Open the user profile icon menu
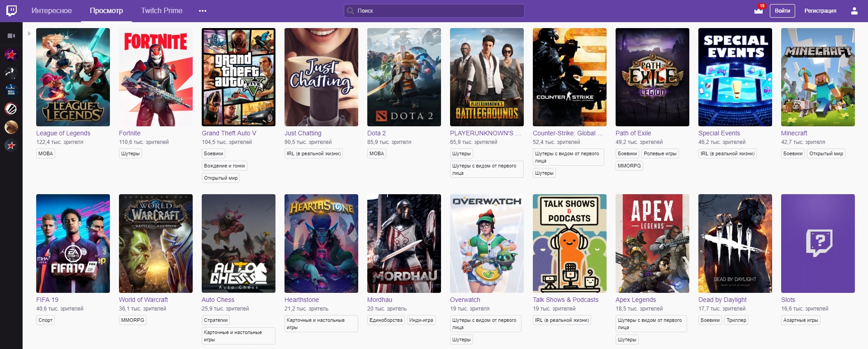 [x=854, y=11]
